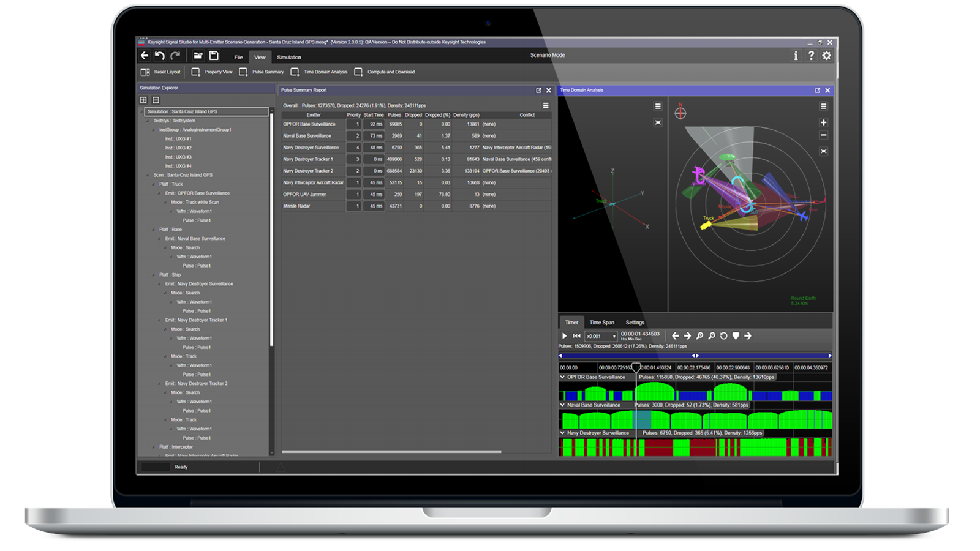Click the north compass icon on map
Image resolution: width=980 pixels, height=551 pixels.
(x=680, y=113)
